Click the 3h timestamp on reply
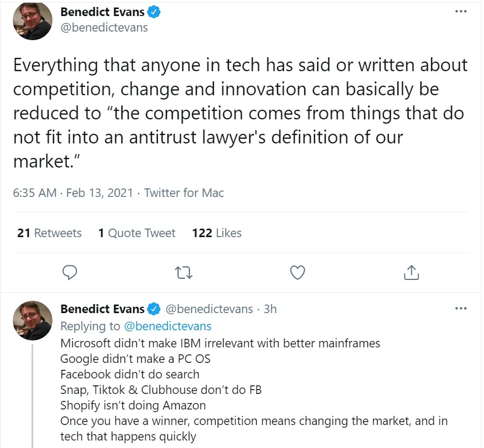Image resolution: width=484 pixels, height=448 pixels. [270, 309]
